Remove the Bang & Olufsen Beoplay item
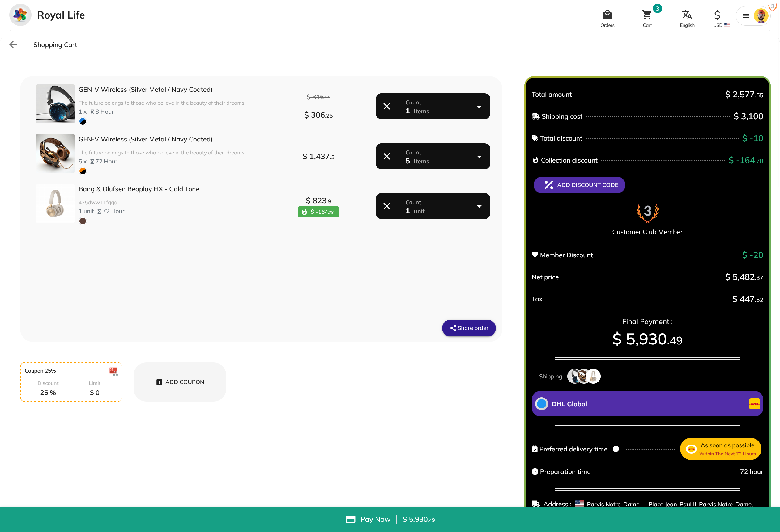This screenshot has width=780, height=532. (x=387, y=206)
